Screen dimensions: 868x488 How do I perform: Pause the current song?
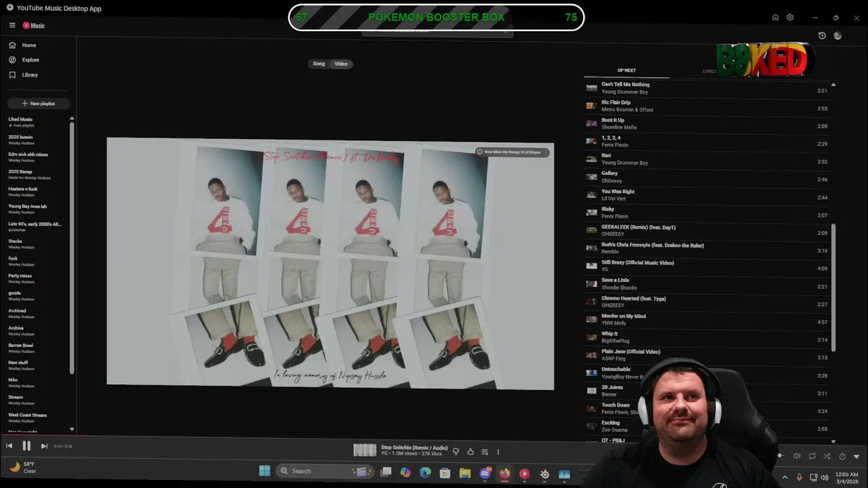click(26, 446)
